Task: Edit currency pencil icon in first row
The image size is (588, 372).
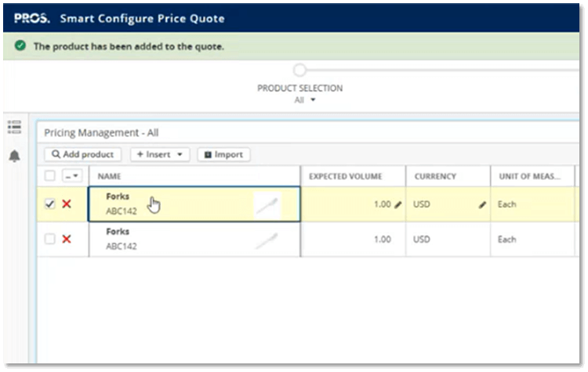Action: click(483, 204)
